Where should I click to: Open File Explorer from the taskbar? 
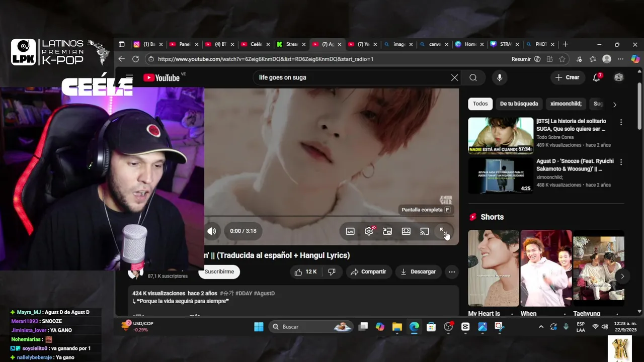pos(397,327)
